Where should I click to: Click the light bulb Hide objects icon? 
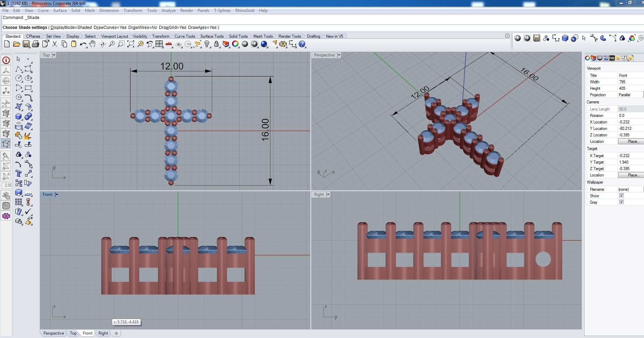[207, 44]
